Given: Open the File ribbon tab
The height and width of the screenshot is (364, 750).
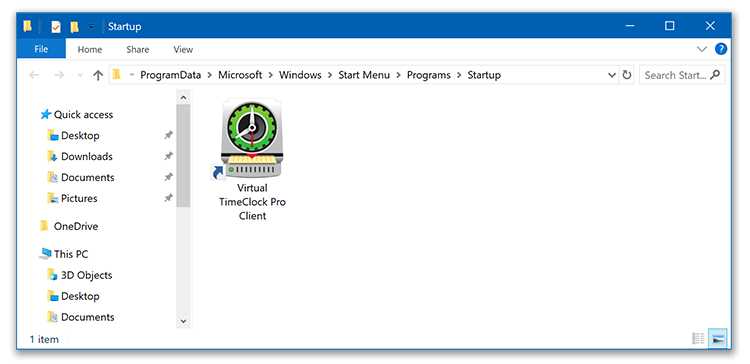Looking at the screenshot, I should pyautogui.click(x=41, y=49).
